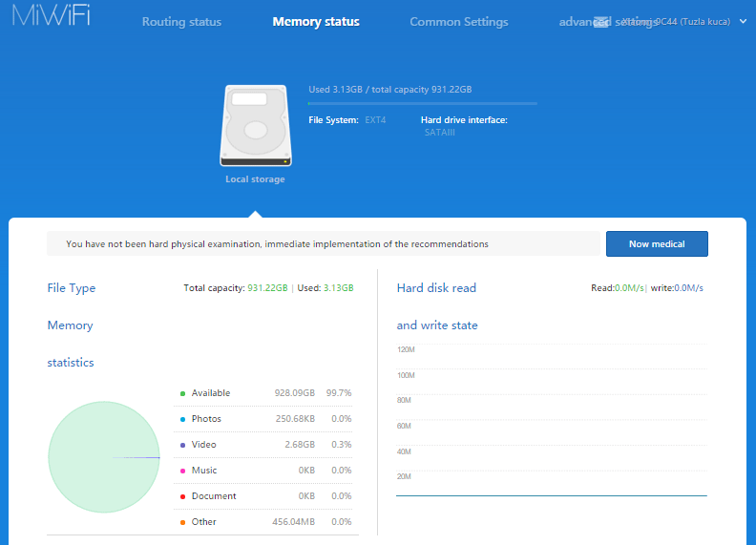The image size is (756, 545).
Task: Click the green Available legend dot
Action: (x=182, y=393)
